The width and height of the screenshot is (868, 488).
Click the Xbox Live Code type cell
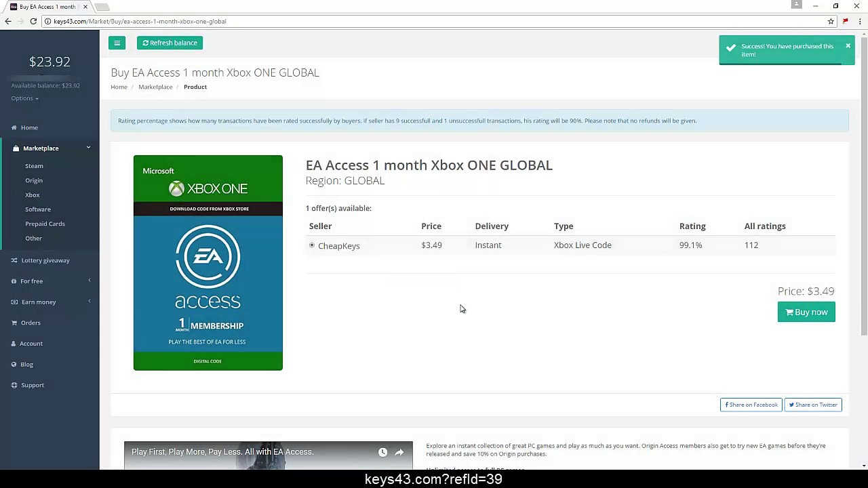(583, 245)
